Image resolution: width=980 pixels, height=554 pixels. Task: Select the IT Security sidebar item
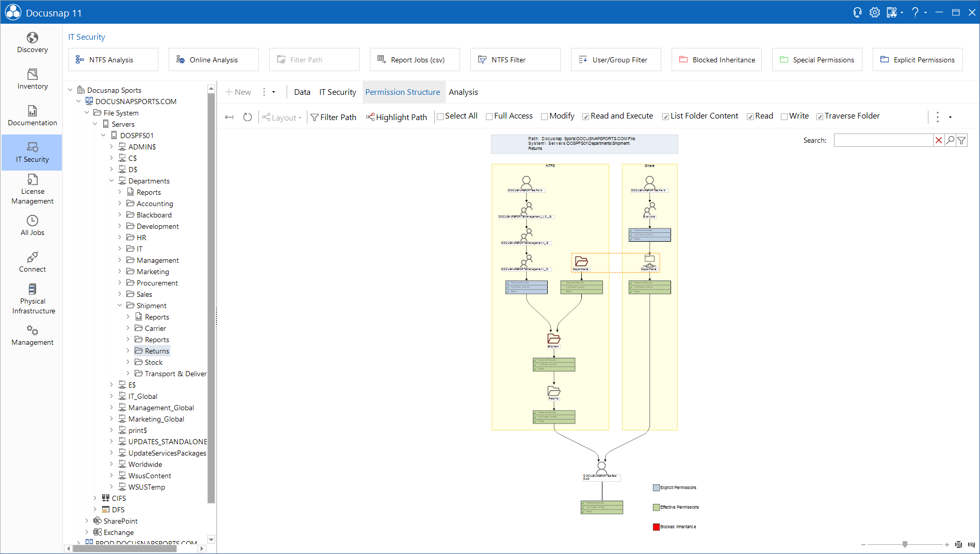(x=32, y=153)
